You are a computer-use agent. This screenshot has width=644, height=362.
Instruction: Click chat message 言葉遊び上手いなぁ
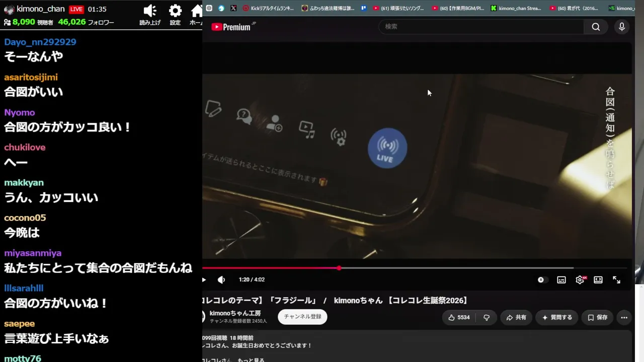56,338
